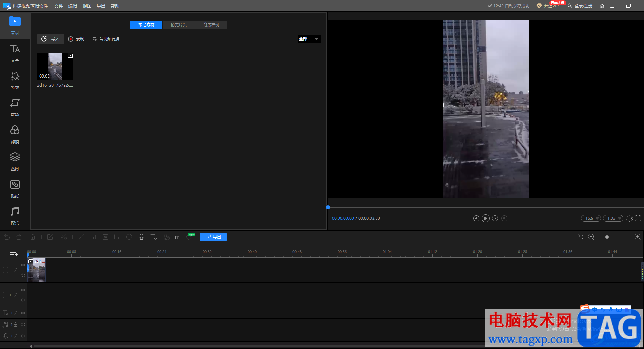
Task: Click the fit timeline to window icon
Action: pyautogui.click(x=581, y=237)
